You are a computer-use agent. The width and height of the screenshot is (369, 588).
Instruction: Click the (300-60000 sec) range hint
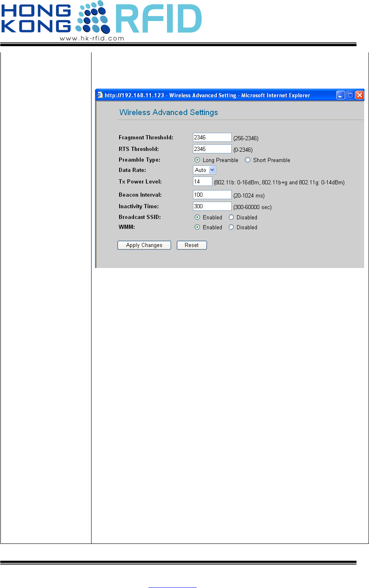pos(252,207)
